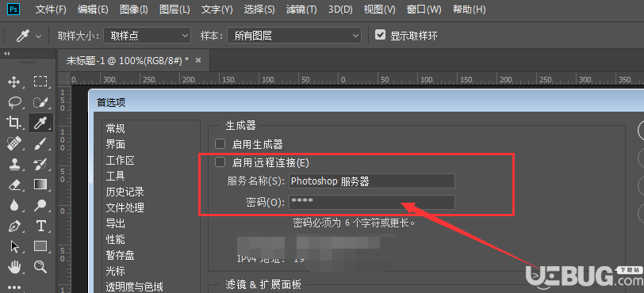Click the 服务名称 input field
644x293 pixels.
pyautogui.click(x=372, y=181)
